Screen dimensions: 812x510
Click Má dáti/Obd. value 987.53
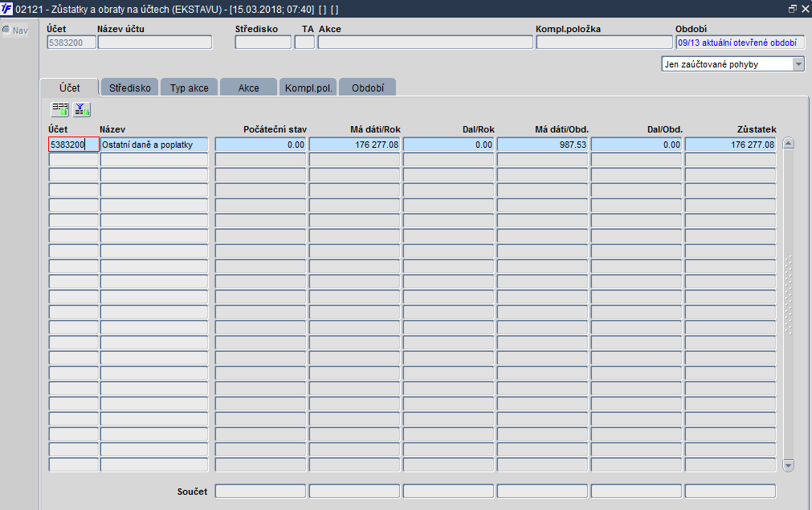point(543,145)
